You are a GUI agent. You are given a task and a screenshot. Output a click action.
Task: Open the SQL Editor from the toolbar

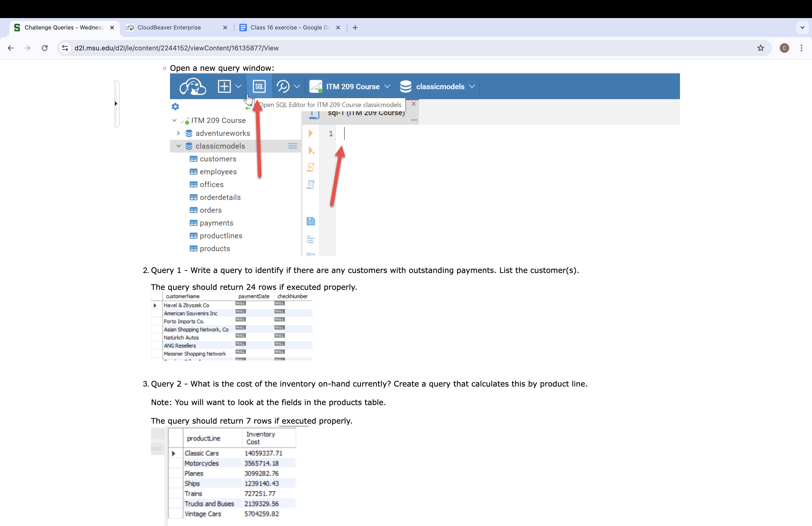click(x=259, y=86)
